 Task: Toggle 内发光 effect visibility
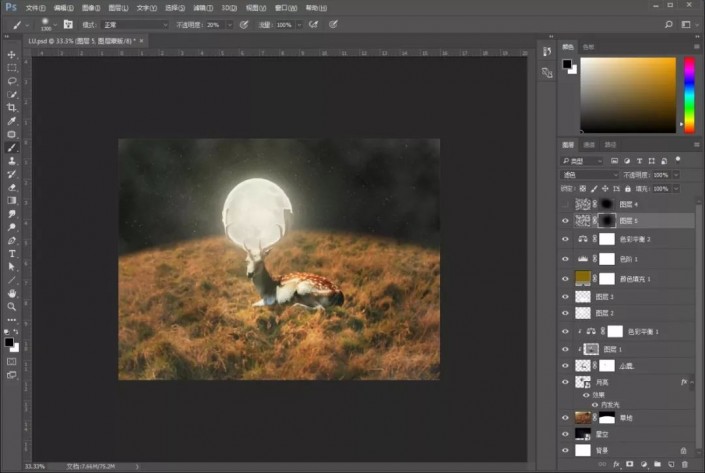coord(595,405)
